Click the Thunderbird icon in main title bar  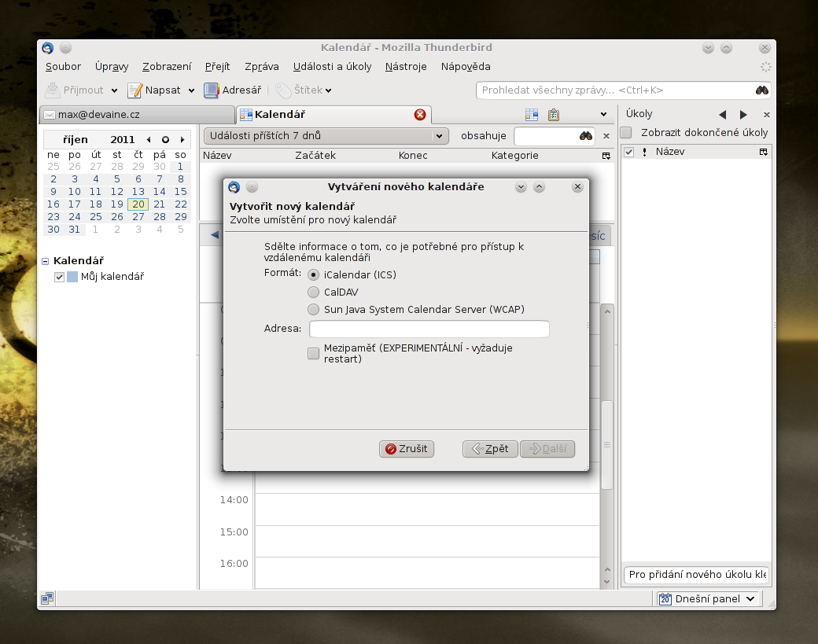tap(47, 48)
